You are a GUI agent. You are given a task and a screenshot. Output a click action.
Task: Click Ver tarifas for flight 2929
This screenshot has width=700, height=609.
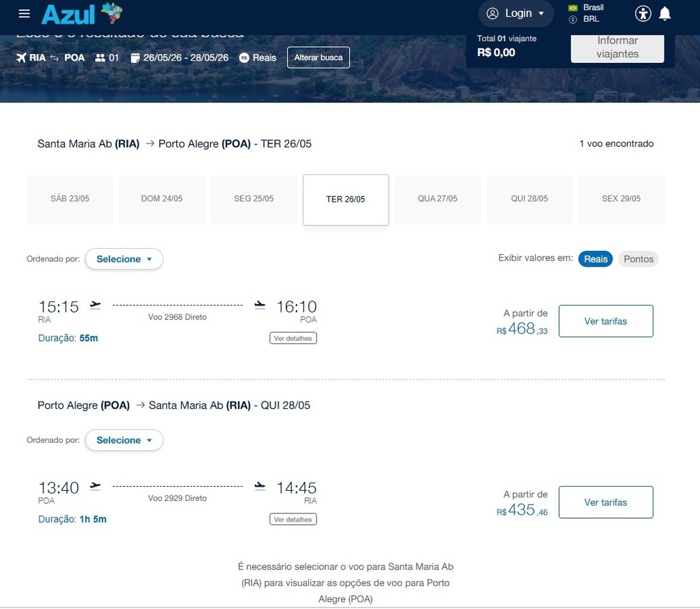605,502
